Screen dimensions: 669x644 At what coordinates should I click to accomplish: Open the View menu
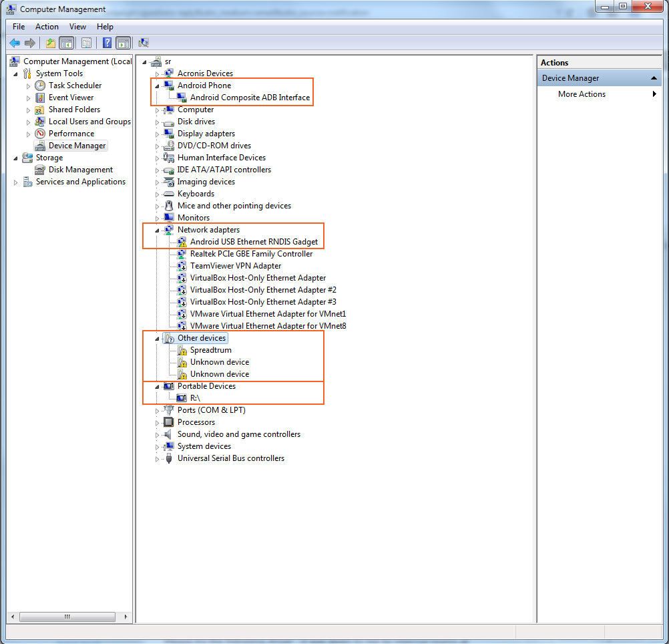[77, 27]
